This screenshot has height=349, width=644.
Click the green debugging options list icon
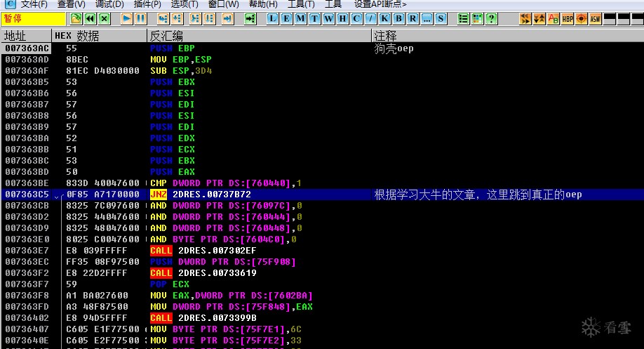[x=463, y=18]
